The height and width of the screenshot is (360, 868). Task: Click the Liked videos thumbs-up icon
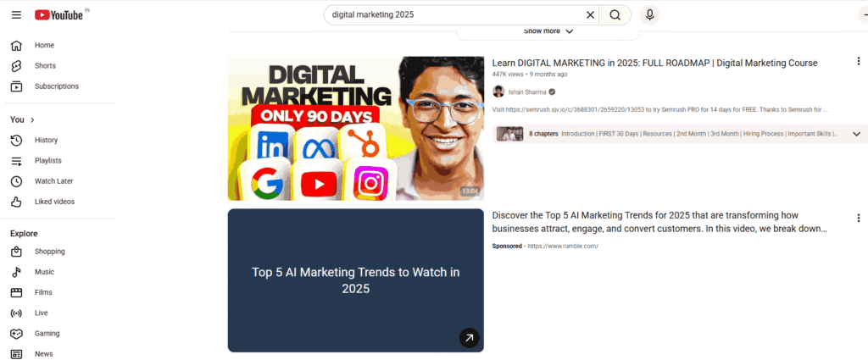click(17, 202)
